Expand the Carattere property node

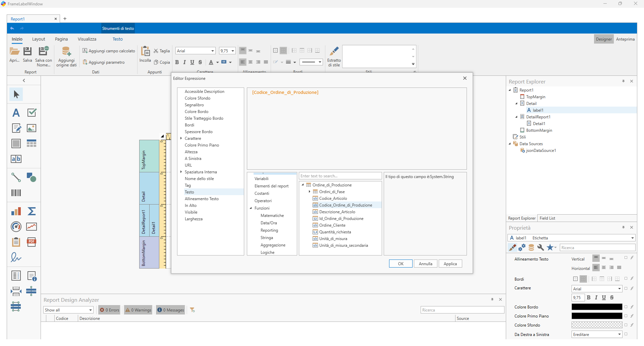pyautogui.click(x=181, y=138)
